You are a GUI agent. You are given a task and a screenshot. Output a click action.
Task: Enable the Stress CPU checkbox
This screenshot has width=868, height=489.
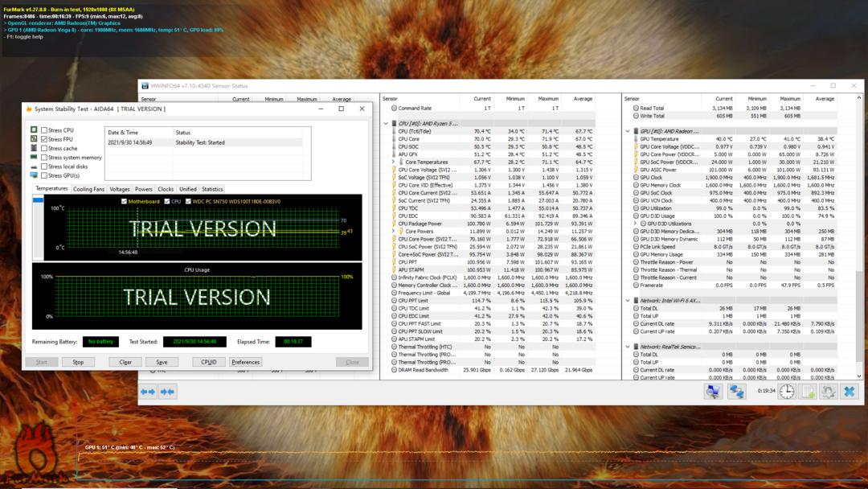(x=44, y=129)
